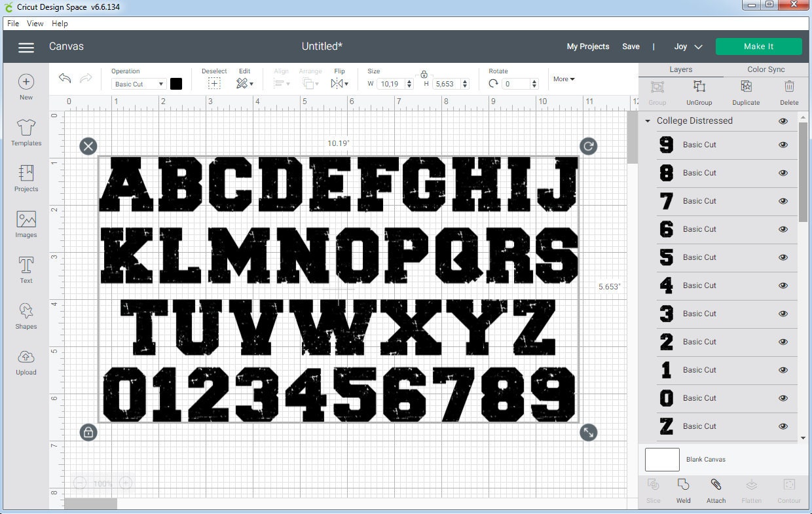Open the Basic Cut operation dropdown

click(138, 84)
